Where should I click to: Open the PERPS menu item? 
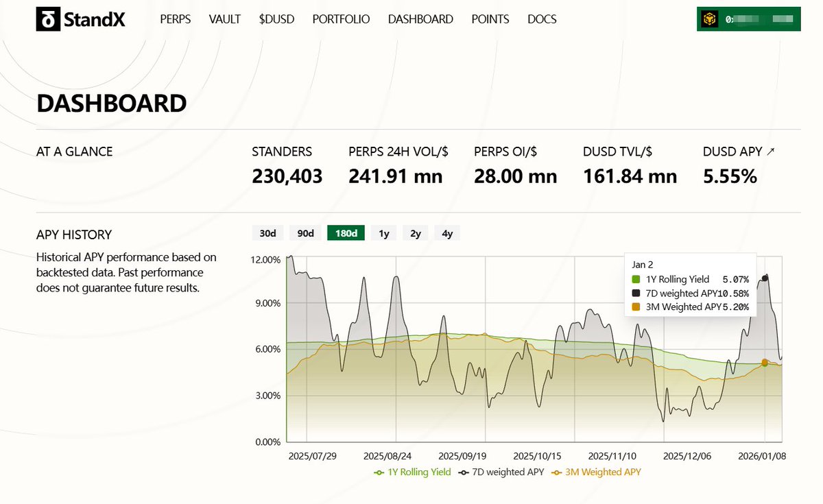pyautogui.click(x=176, y=19)
